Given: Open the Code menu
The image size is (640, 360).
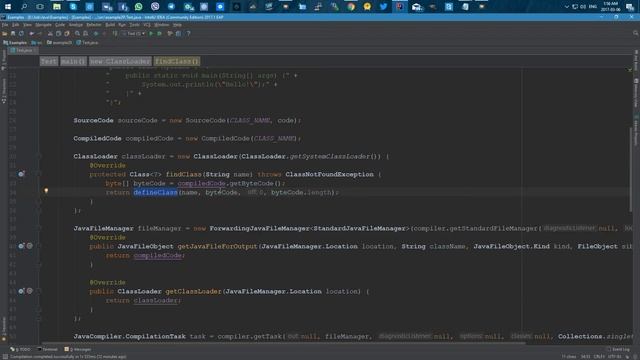Looking at the screenshot, I should coord(60,25).
